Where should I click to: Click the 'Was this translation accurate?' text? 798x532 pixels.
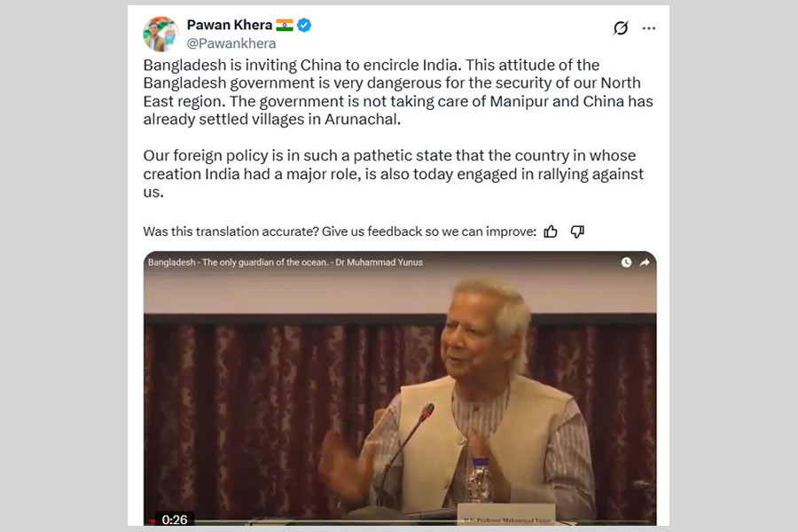(x=340, y=231)
